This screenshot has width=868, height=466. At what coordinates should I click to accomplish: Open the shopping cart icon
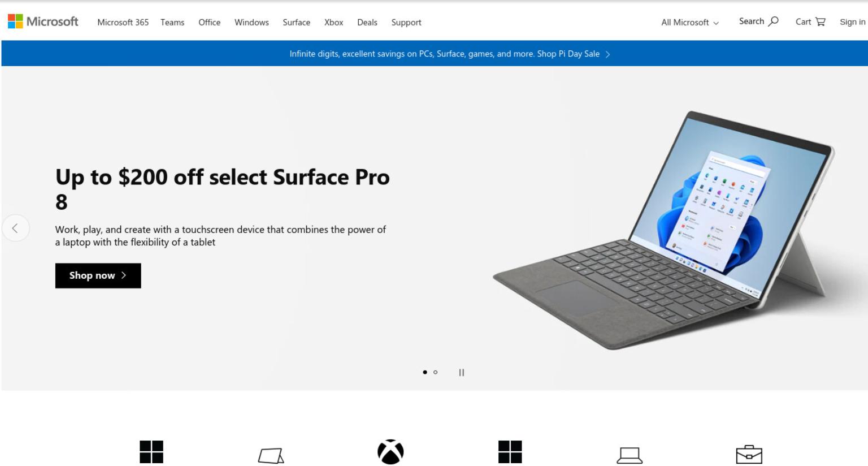click(x=821, y=22)
